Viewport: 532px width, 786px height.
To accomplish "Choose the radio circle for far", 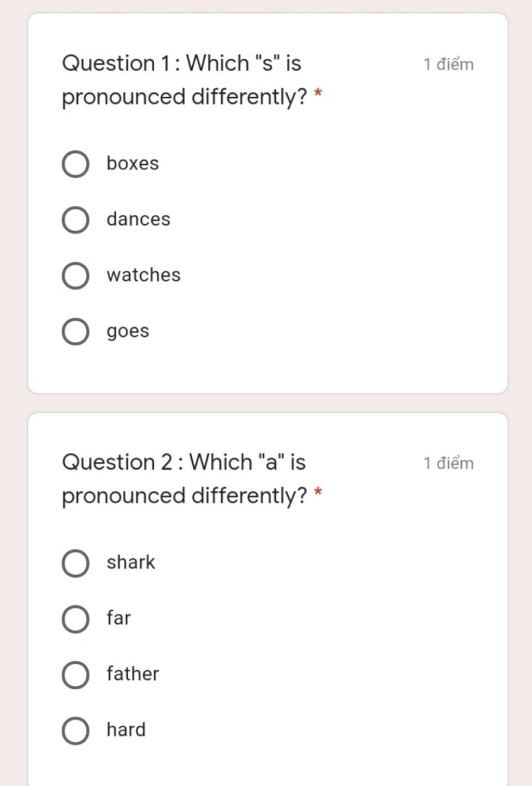I will (x=75, y=619).
